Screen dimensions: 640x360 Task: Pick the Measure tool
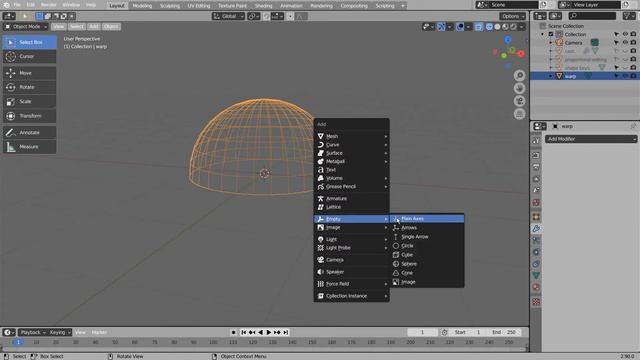click(29, 147)
